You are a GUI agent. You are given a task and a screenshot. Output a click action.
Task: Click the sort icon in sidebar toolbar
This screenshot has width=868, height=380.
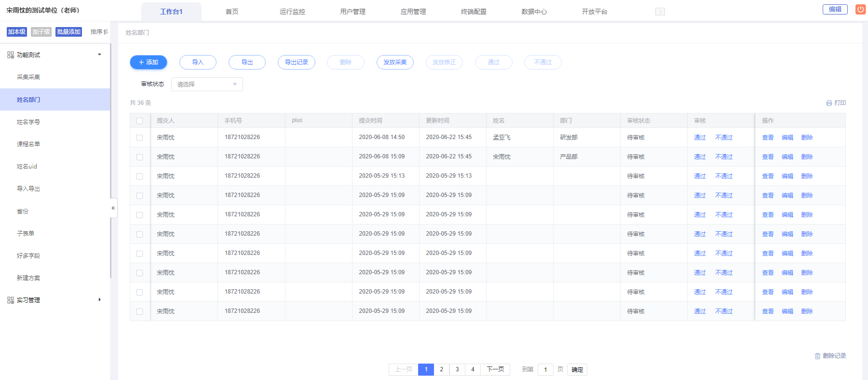[106, 32]
